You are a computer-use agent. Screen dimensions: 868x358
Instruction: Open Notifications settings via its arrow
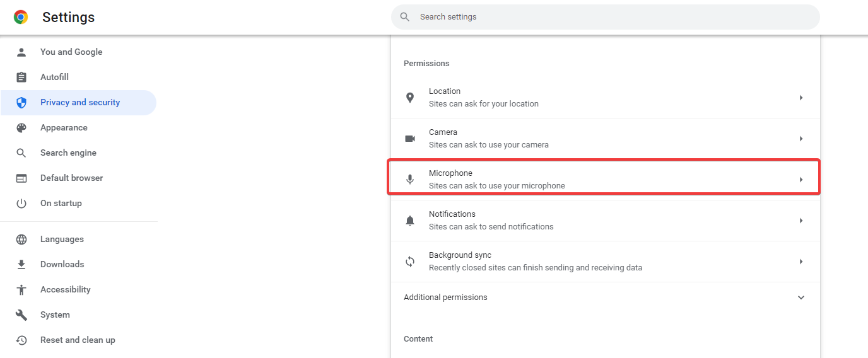point(801,221)
